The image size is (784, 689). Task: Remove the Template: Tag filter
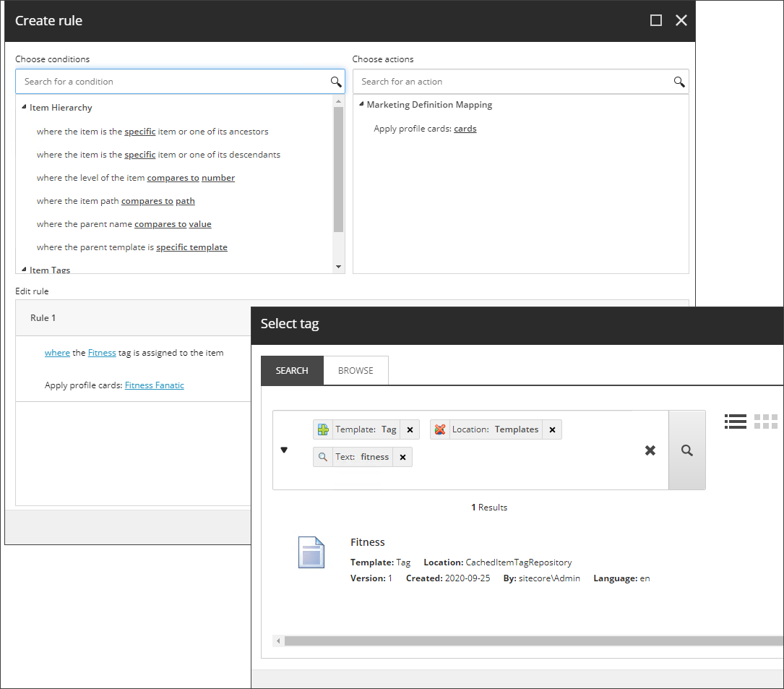[x=410, y=429]
